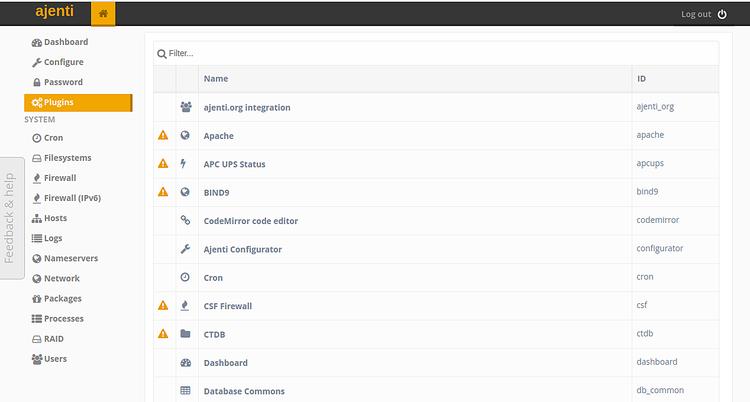
Task: Open Dashboard in the sidebar
Action: 60,42
